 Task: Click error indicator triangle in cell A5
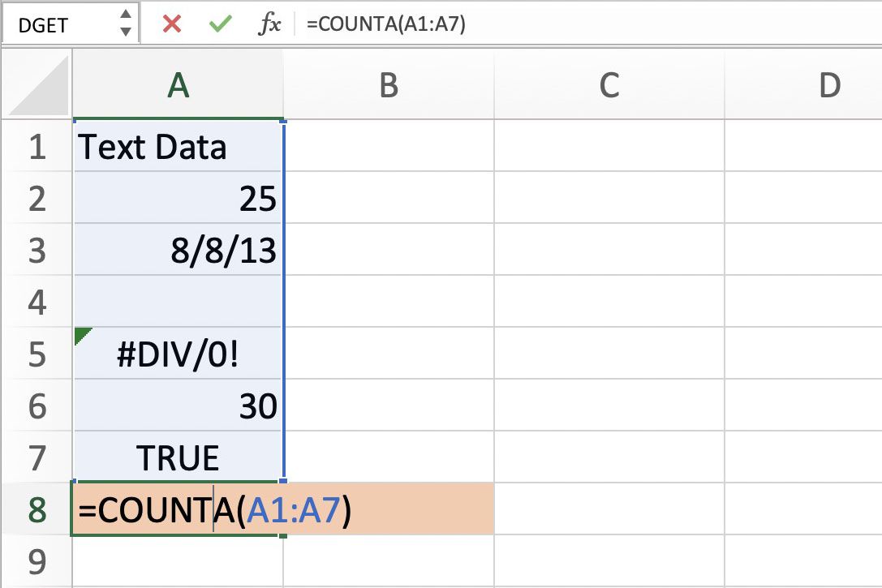point(82,336)
